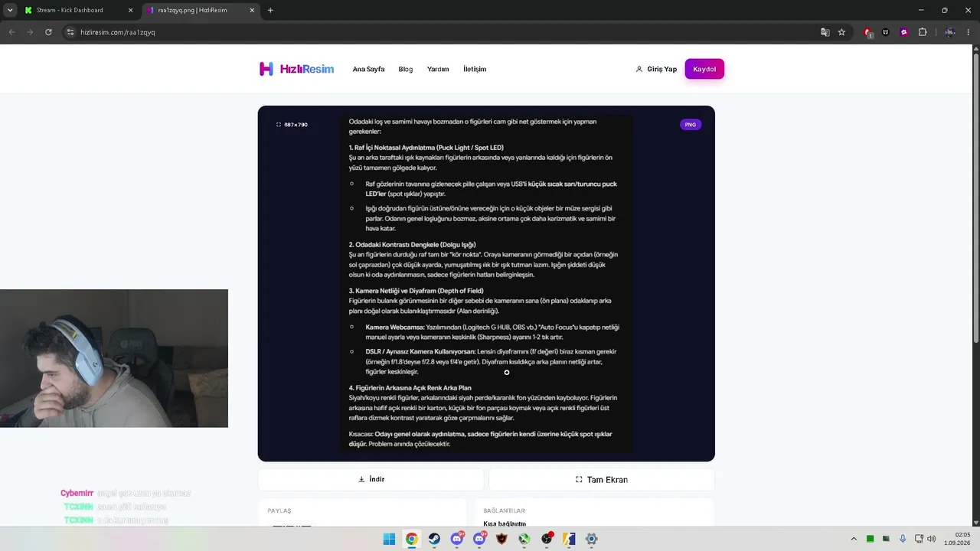Click the Giriş Yap login link
The width and height of the screenshot is (980, 551).
click(x=656, y=69)
